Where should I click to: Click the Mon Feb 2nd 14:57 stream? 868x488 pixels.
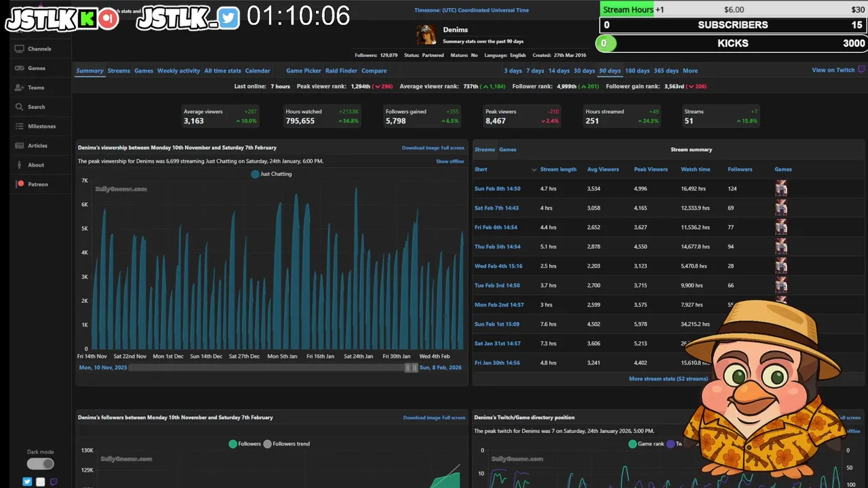tap(499, 304)
